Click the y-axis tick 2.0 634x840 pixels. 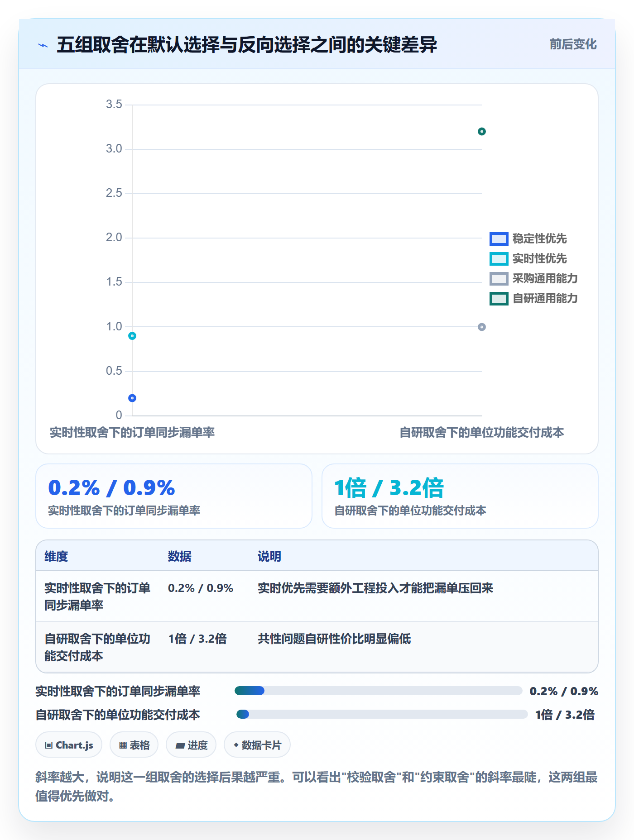tap(114, 238)
